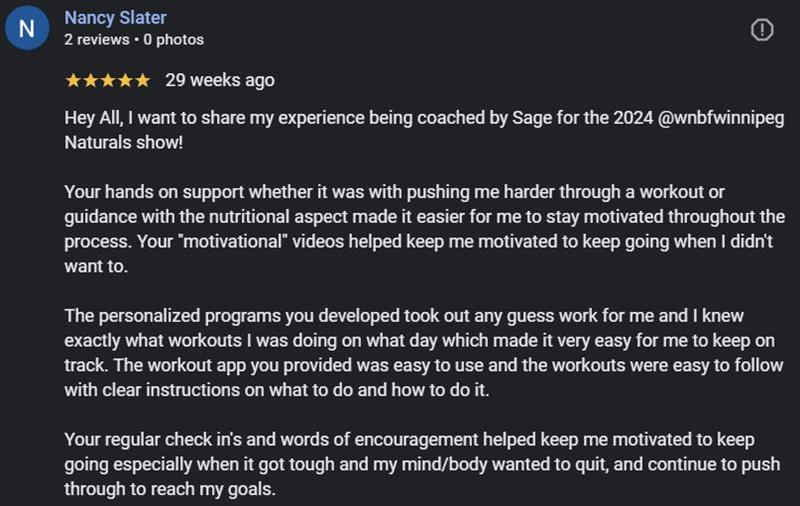Click the third yellow rating star
Screen dimensions: 800x506
[108, 80]
